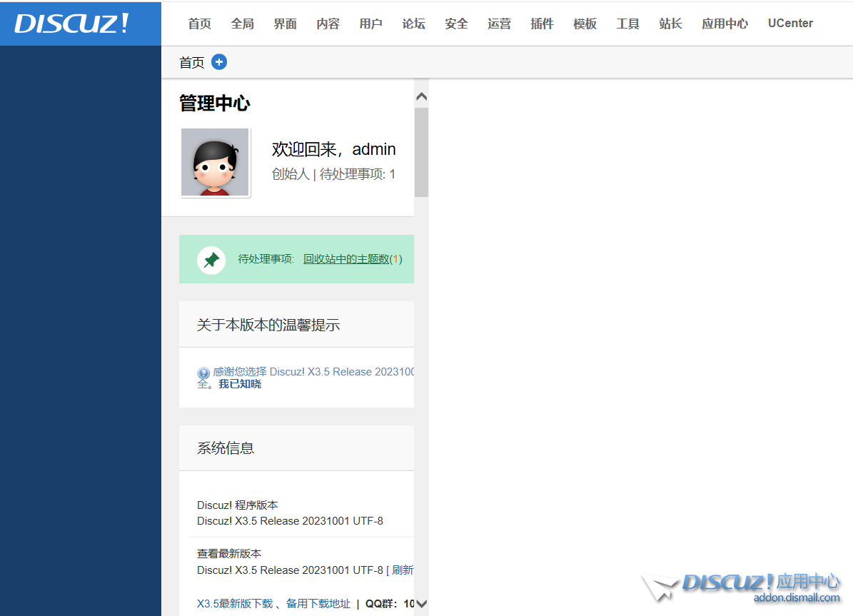The image size is (853, 616).
Task: Click the green pushpin icon in pending notice
Action: pos(211,260)
